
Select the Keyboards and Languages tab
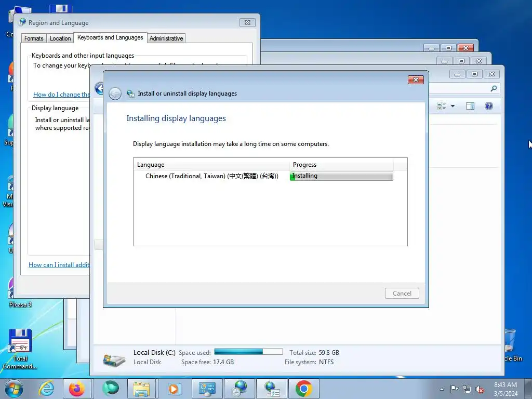point(110,37)
